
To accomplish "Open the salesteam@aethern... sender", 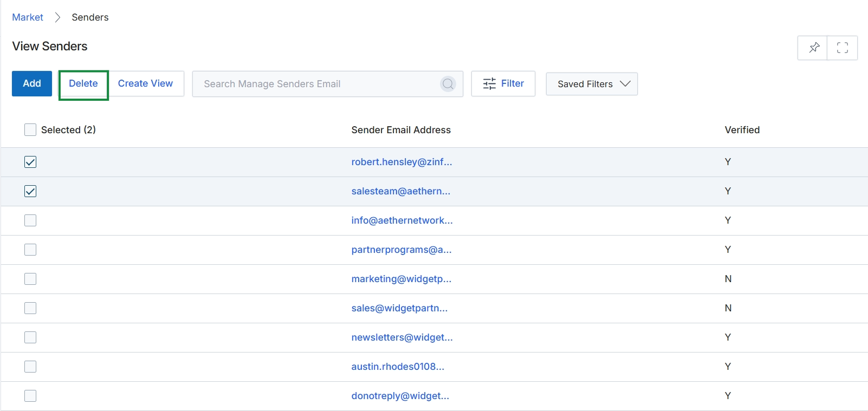I will [x=401, y=191].
